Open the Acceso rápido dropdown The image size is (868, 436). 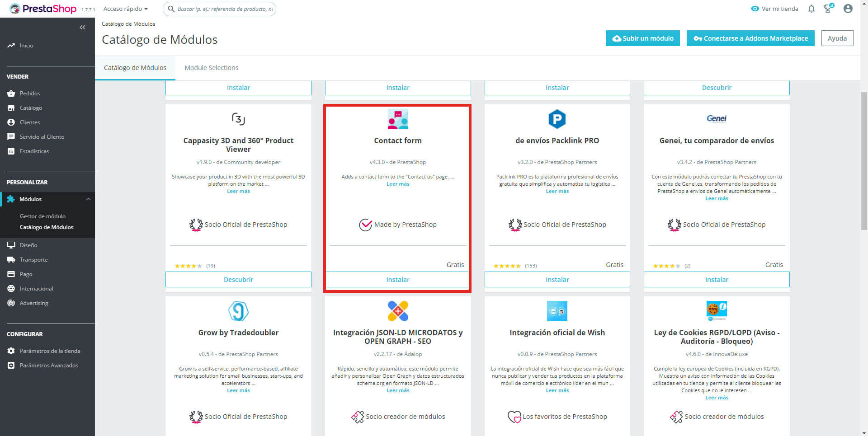tap(126, 9)
